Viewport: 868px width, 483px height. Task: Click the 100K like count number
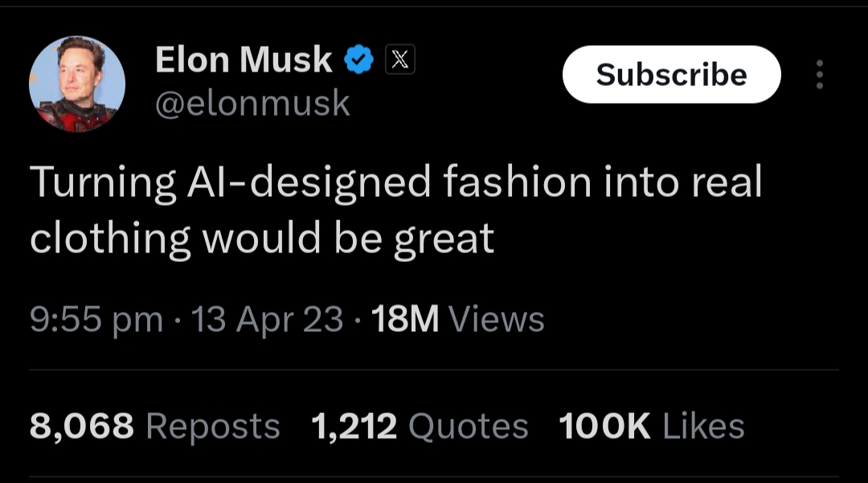(604, 426)
